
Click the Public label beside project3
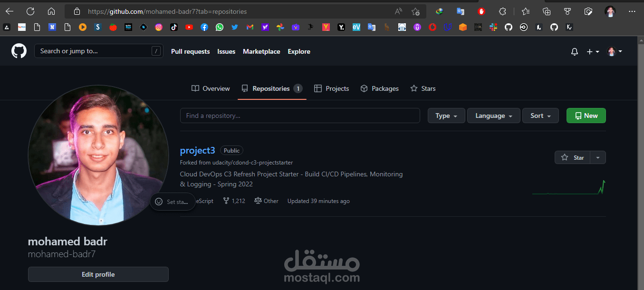(231, 150)
